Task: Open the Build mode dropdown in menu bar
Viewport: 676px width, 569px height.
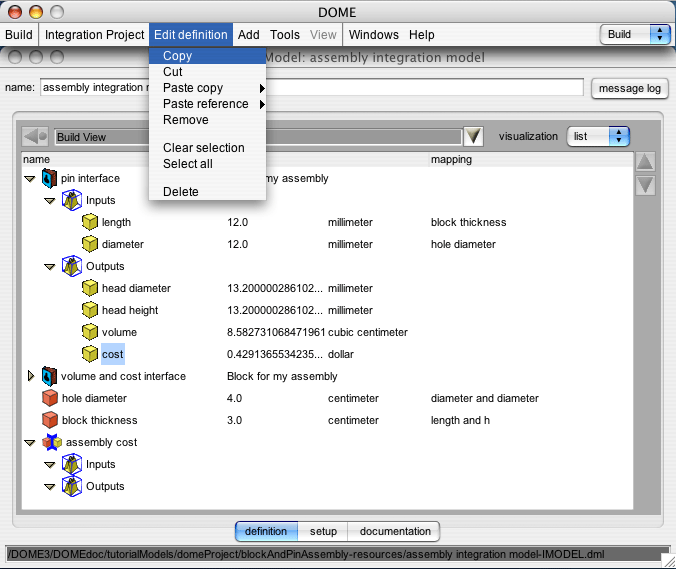Action: [635, 34]
